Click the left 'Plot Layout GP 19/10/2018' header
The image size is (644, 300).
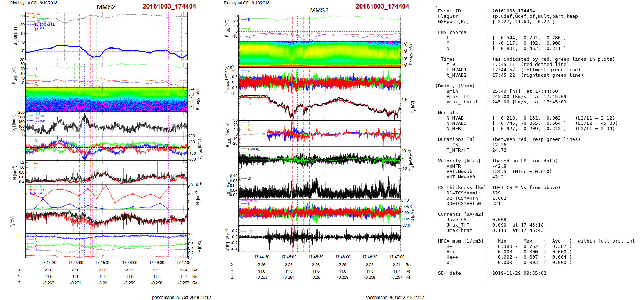pyautogui.click(x=34, y=3)
